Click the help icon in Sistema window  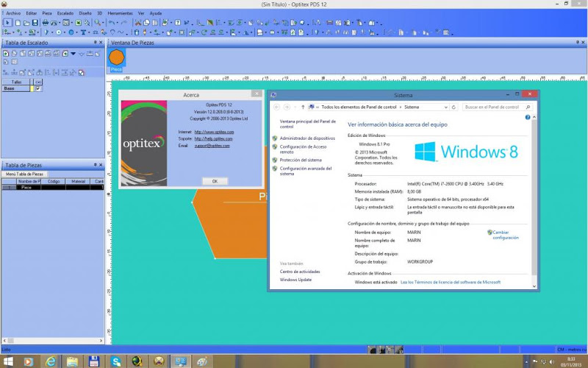(x=528, y=117)
